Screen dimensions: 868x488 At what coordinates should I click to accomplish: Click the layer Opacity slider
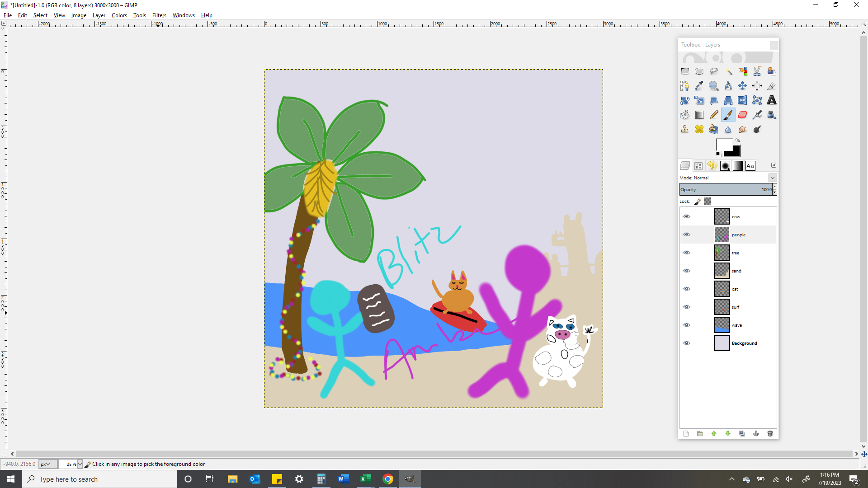click(x=726, y=190)
